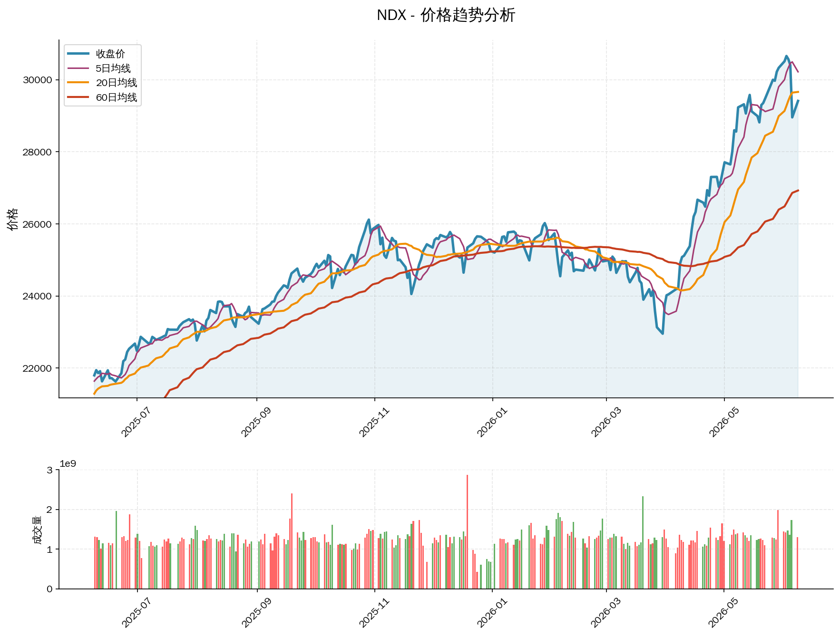The width and height of the screenshot is (840, 636).
Task: Click the 成交量 volume axis label
Action: (38, 530)
